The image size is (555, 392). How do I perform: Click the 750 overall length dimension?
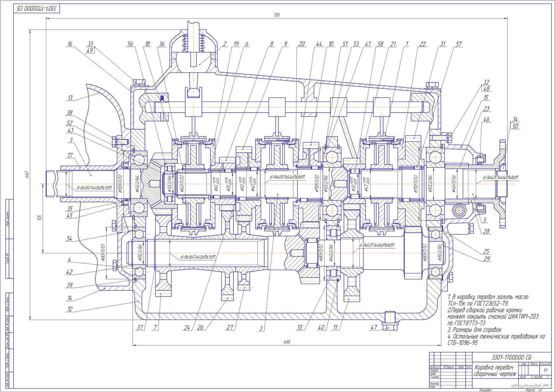tap(276, 15)
